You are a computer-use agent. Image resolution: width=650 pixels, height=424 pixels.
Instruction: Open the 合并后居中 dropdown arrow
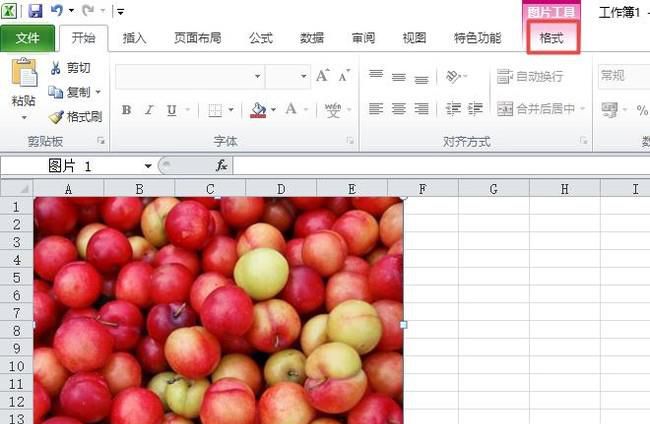582,109
